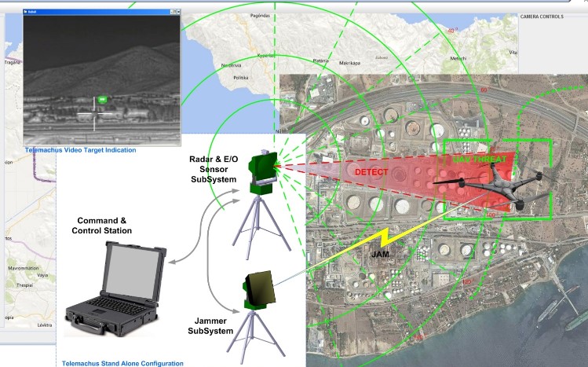Image resolution: width=588 pixels, height=367 pixels.
Task: Click the video window title bar
Action: click(94, 13)
